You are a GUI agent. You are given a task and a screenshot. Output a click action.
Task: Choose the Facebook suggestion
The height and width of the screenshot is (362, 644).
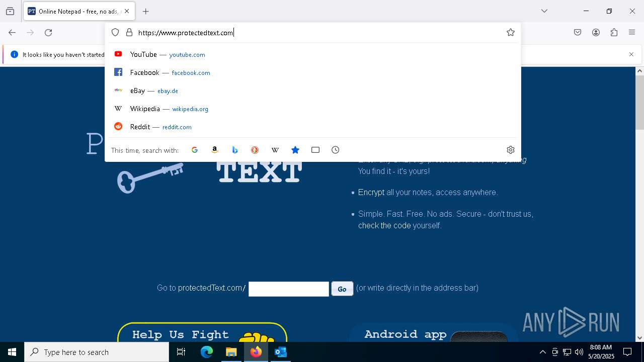313,72
